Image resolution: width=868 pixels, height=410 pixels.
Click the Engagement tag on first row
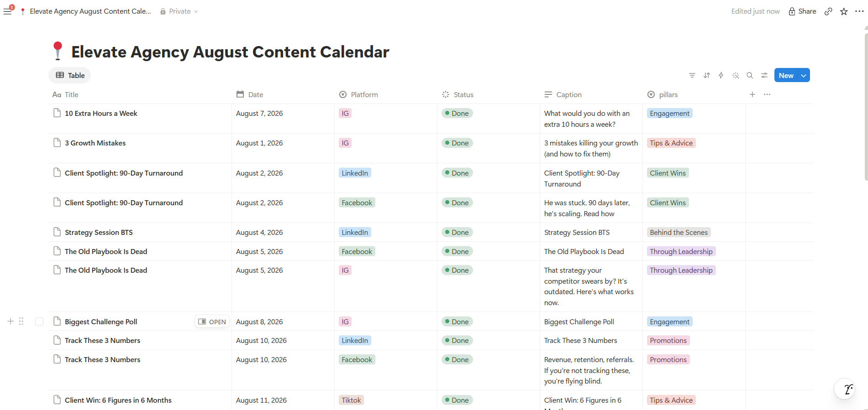pos(669,113)
